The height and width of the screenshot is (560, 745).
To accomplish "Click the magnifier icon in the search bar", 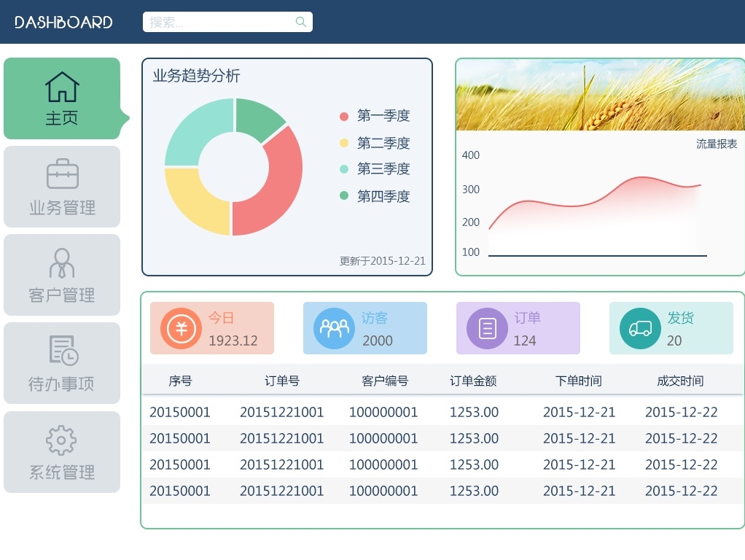I will point(300,22).
